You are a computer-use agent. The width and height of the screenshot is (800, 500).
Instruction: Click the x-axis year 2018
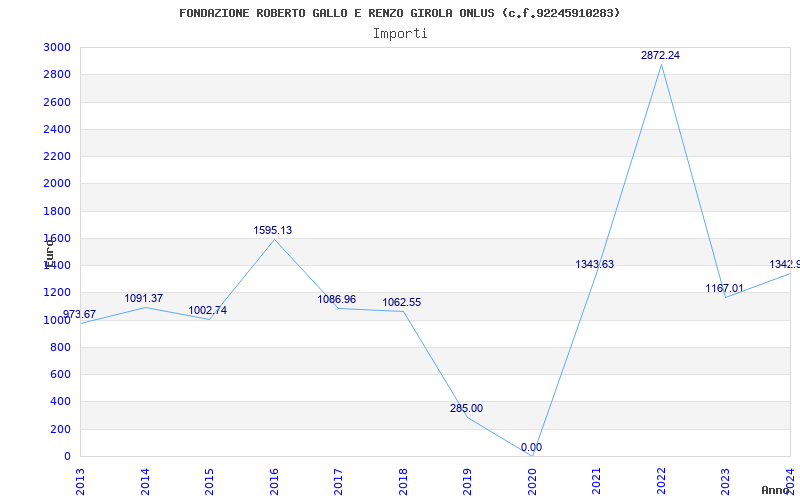[403, 481]
